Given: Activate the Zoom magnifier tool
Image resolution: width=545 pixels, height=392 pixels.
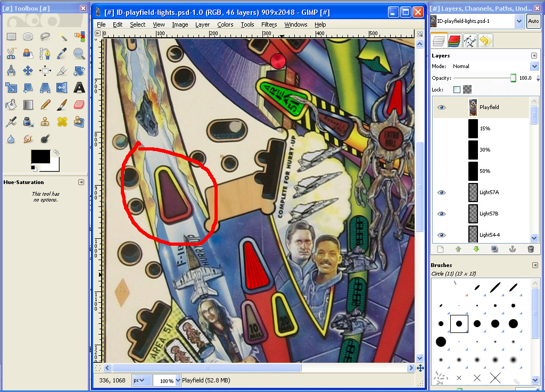Looking at the screenshot, I should click(x=79, y=54).
